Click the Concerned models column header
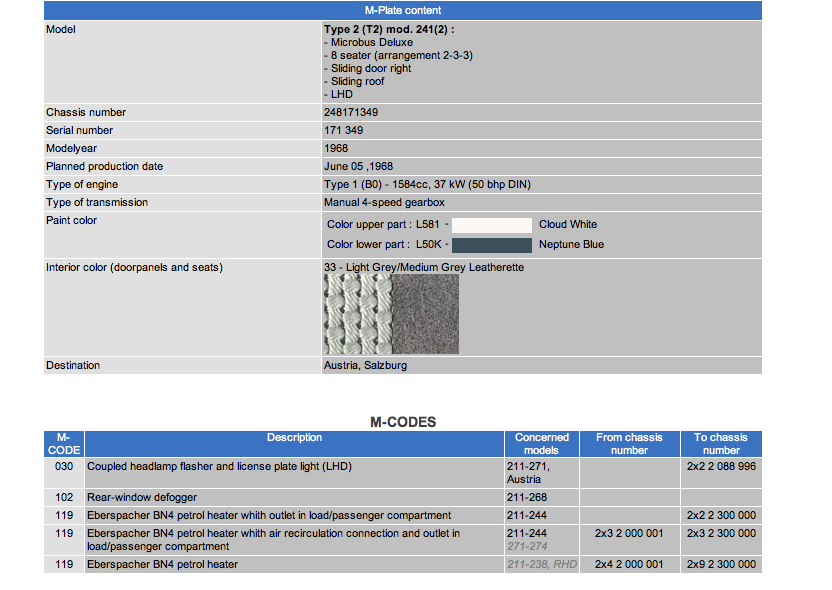The width and height of the screenshot is (832, 590). (541, 444)
